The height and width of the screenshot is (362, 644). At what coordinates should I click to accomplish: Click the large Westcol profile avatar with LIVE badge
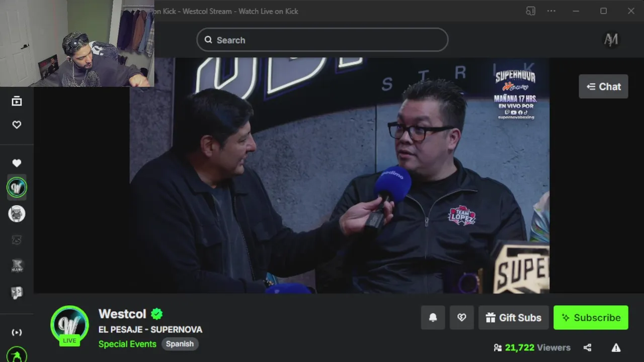(69, 325)
